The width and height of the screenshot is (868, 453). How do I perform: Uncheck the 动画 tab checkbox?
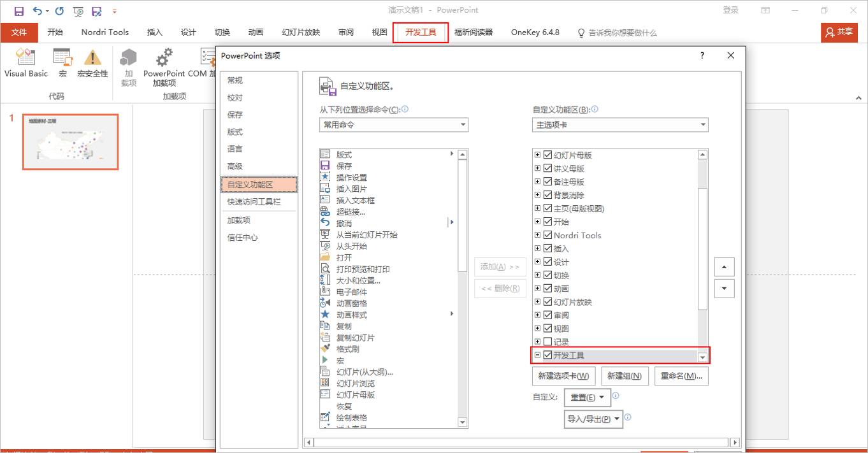(x=547, y=289)
